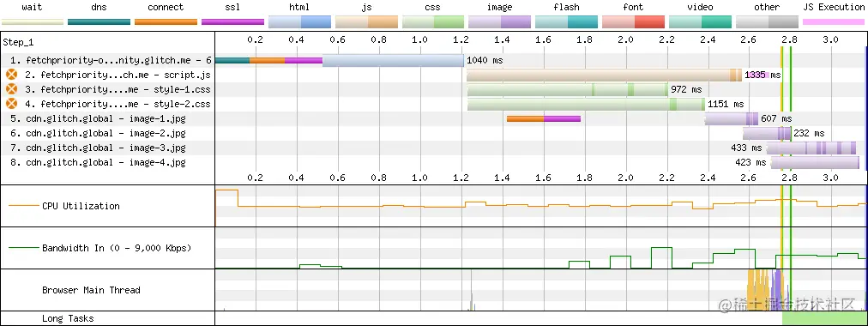Select the JS Execution legend color bar
This screenshot has height=326, width=868.
[834, 22]
